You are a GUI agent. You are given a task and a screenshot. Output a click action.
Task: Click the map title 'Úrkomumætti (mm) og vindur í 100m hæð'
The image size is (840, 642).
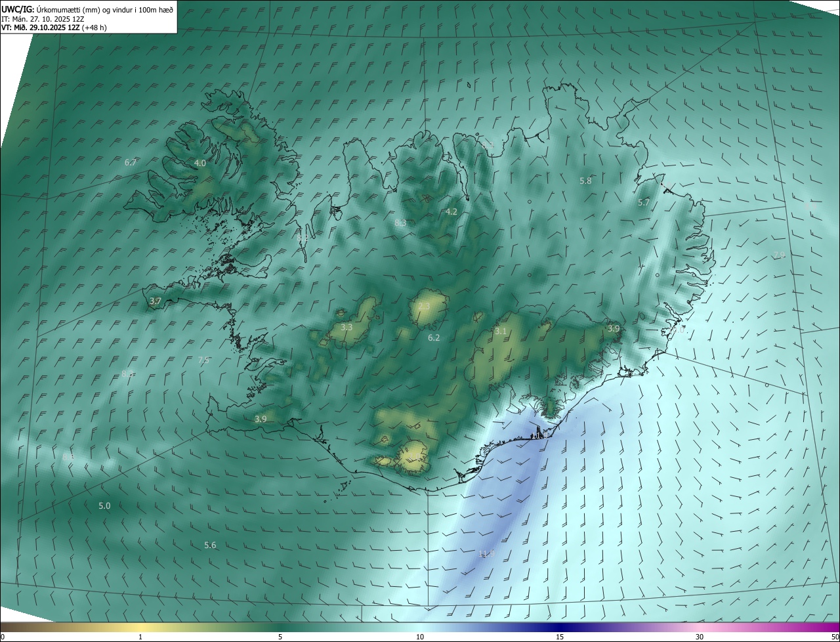pyautogui.click(x=105, y=9)
